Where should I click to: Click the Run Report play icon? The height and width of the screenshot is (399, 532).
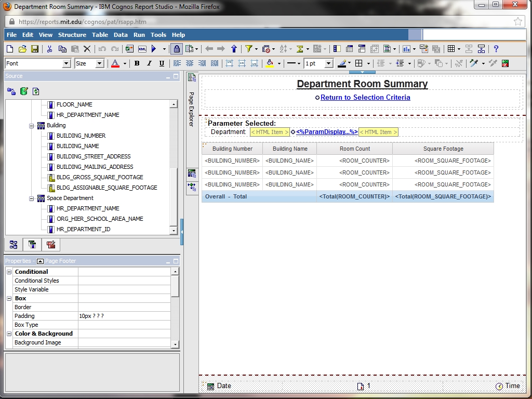click(154, 49)
